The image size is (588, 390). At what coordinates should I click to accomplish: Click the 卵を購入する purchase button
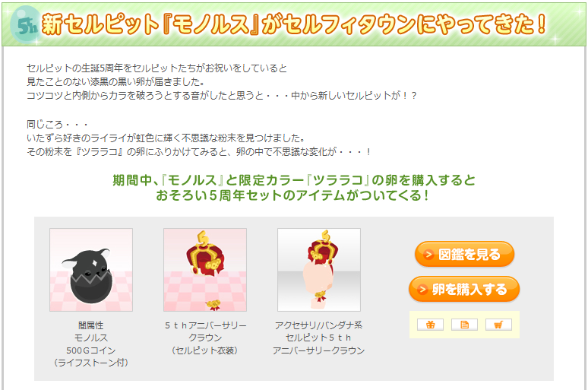[x=464, y=290]
